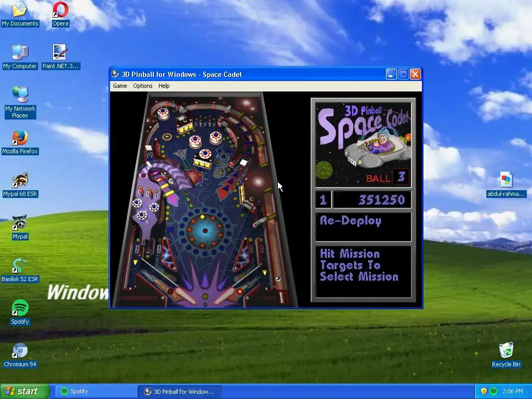The width and height of the screenshot is (532, 399).
Task: Click the silver pinball in plunger lane
Action: pos(277,278)
